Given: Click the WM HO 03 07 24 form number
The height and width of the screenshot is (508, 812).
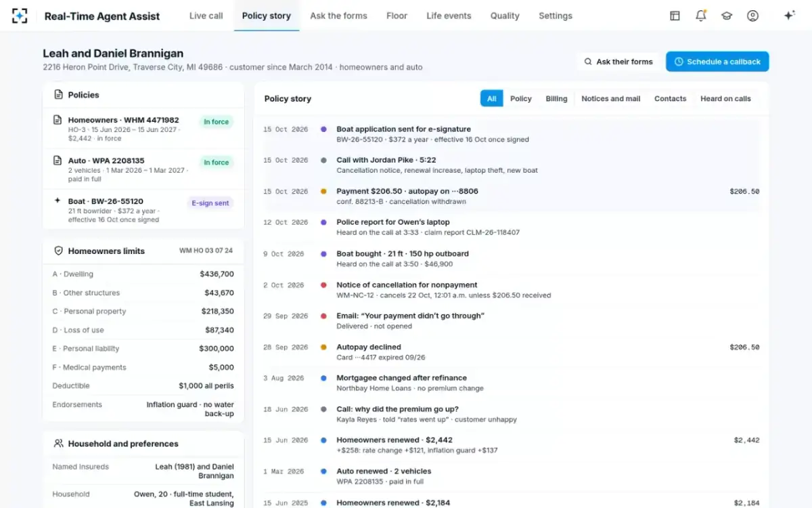Looking at the screenshot, I should 206,251.
